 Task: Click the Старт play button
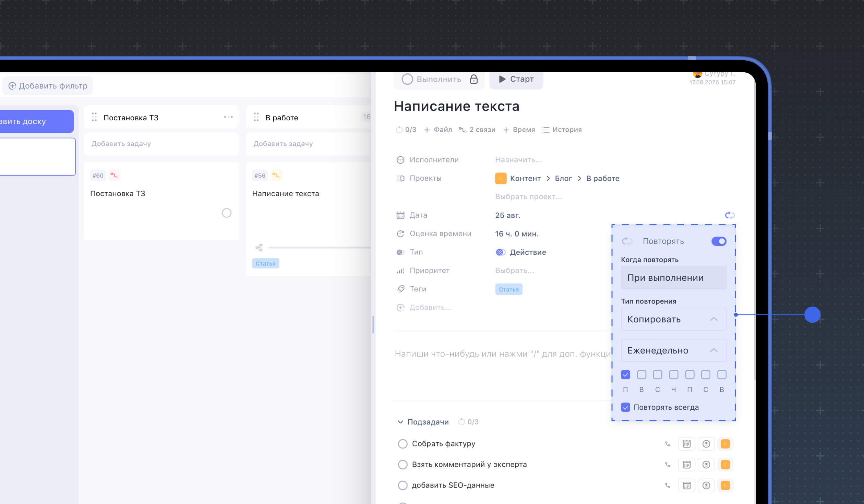[x=516, y=79]
